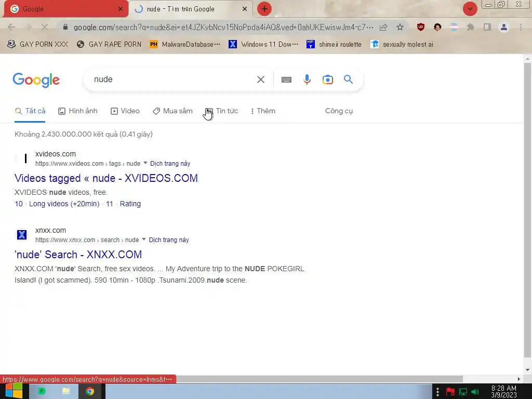Close the first Google browser tab

121,9
